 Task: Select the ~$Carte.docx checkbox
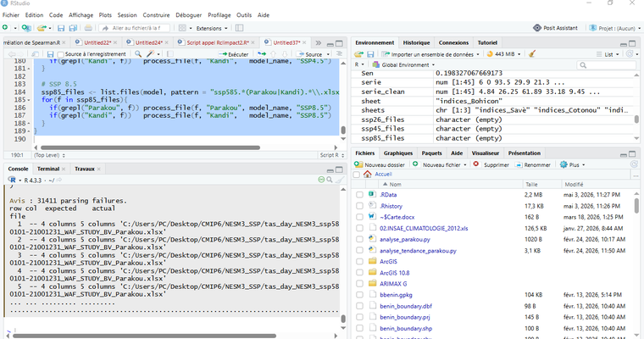359,217
